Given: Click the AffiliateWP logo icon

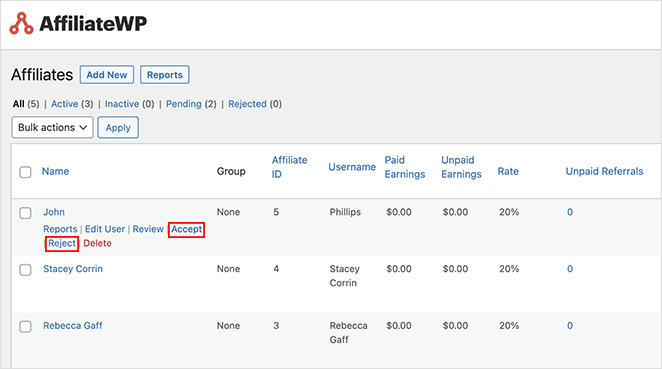Looking at the screenshot, I should pos(21,23).
